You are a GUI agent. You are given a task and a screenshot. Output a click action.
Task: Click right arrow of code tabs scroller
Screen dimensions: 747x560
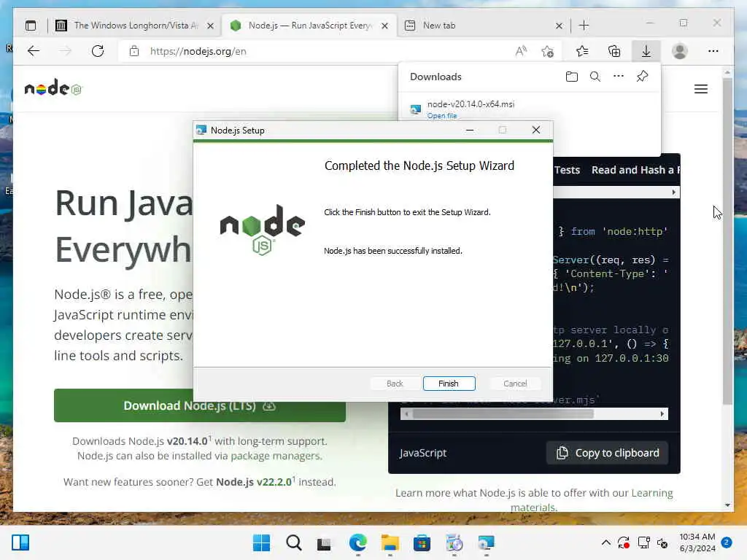click(673, 192)
